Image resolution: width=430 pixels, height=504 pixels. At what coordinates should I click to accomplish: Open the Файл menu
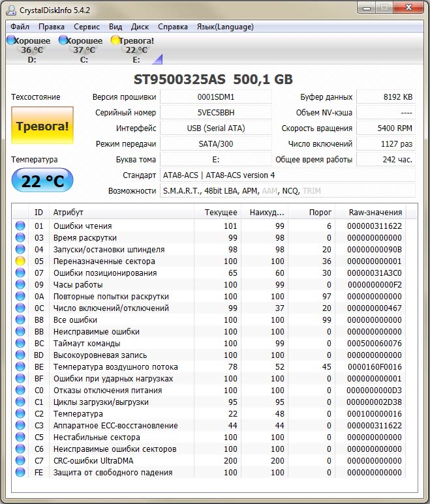coord(20,27)
